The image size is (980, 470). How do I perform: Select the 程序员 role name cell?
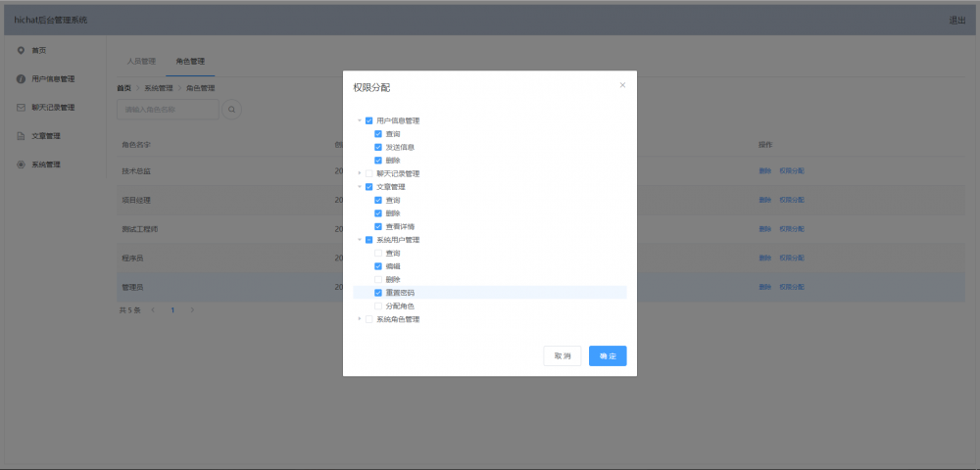click(132, 258)
